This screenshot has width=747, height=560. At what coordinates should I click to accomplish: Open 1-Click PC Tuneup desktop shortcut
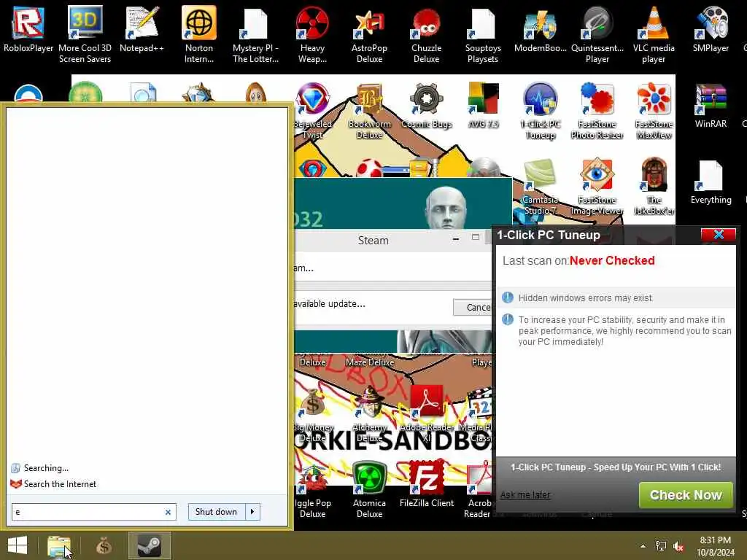click(x=541, y=111)
